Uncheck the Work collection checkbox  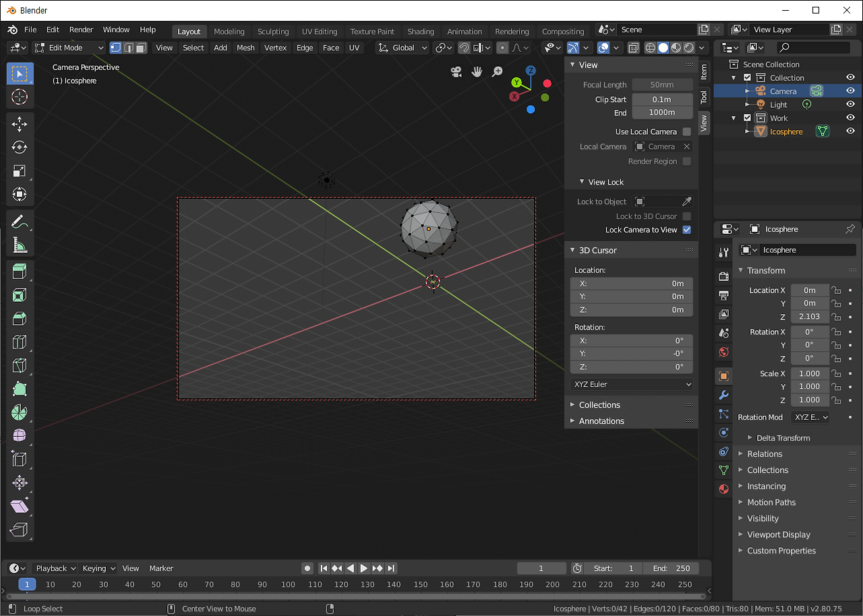tap(746, 117)
